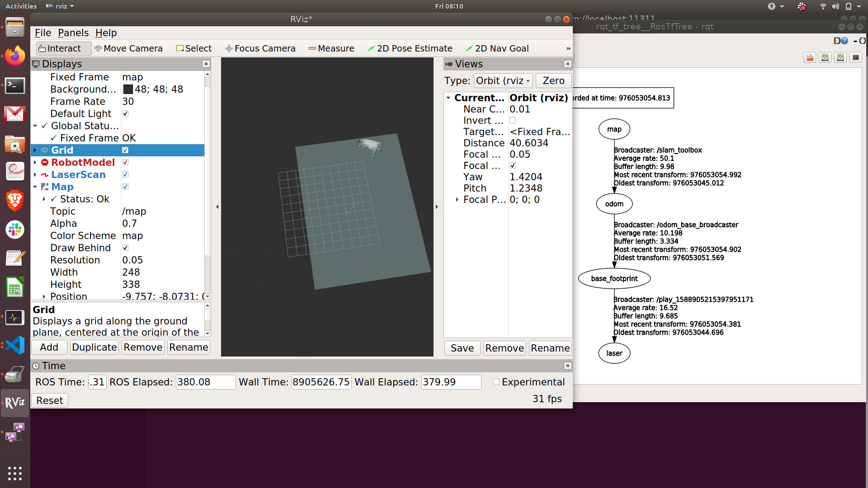Enable Draw Behind checkbox for Map
This screenshot has height=488, width=868.
pyautogui.click(x=126, y=248)
